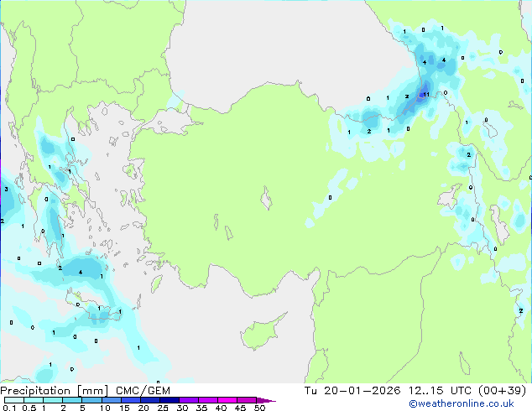Click the 20–25 mm legend color box
532x411 pixels.
click(149, 400)
